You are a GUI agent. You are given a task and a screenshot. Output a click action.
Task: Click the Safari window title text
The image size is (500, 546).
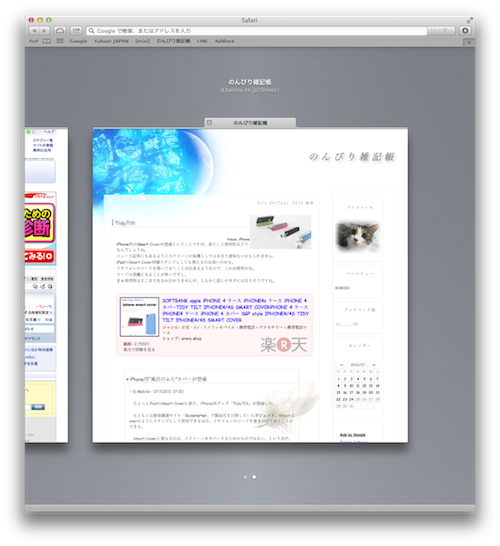[x=250, y=20]
